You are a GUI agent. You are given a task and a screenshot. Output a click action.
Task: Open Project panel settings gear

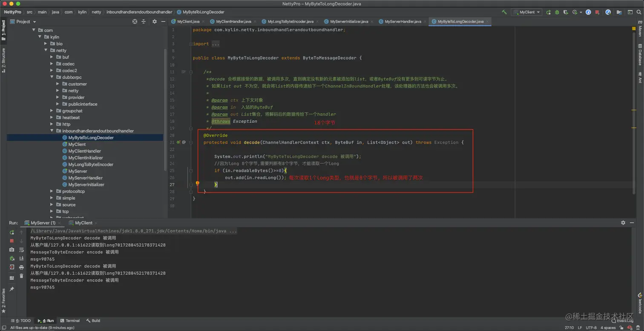[155, 21]
